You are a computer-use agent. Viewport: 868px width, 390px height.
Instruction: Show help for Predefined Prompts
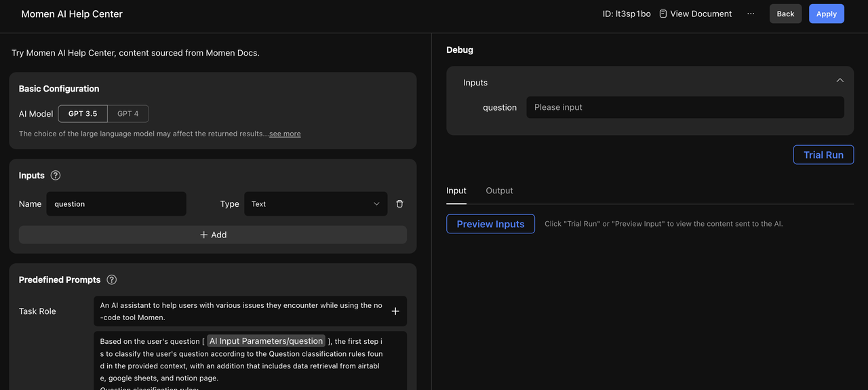pos(112,279)
